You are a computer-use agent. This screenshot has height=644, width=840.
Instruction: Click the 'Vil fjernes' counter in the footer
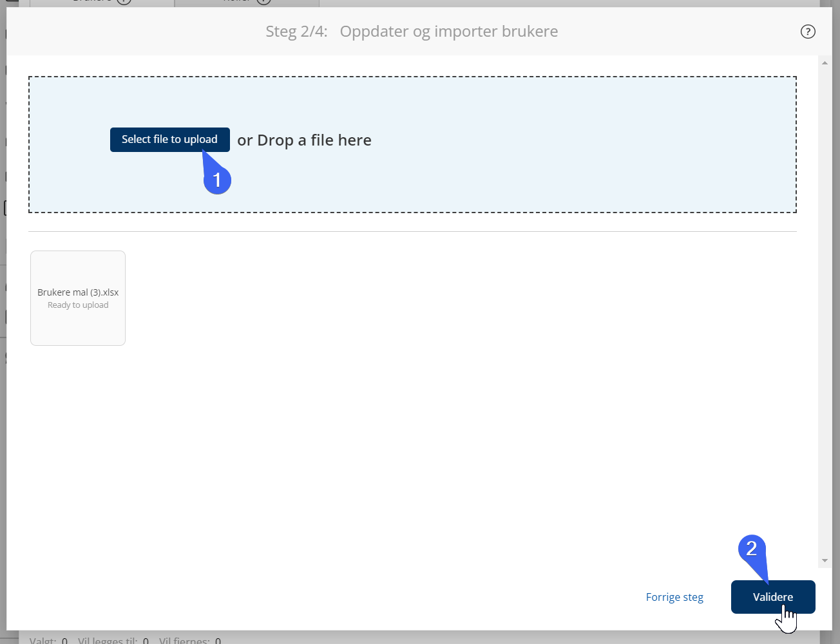189,640
